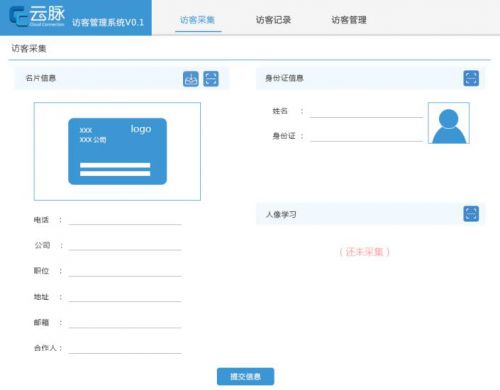Click the scan icon in 身份证信息 header
Viewport: 500px width, 390px height.
coord(471,78)
